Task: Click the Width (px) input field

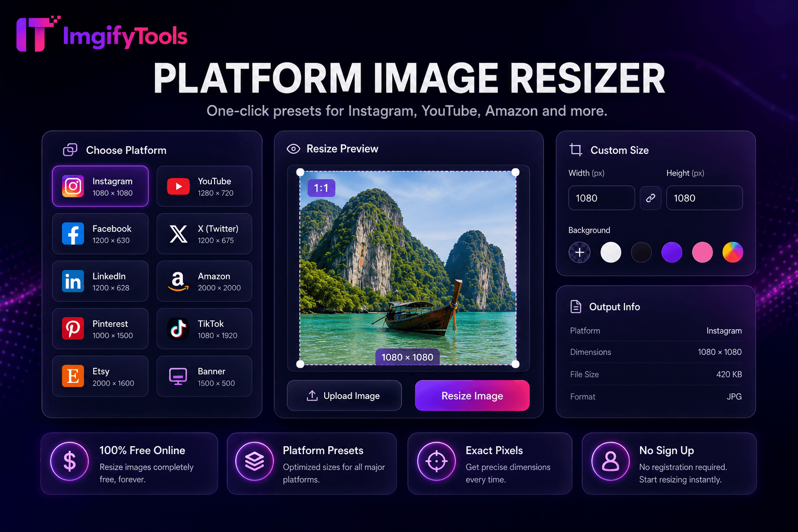Action: pyautogui.click(x=602, y=198)
